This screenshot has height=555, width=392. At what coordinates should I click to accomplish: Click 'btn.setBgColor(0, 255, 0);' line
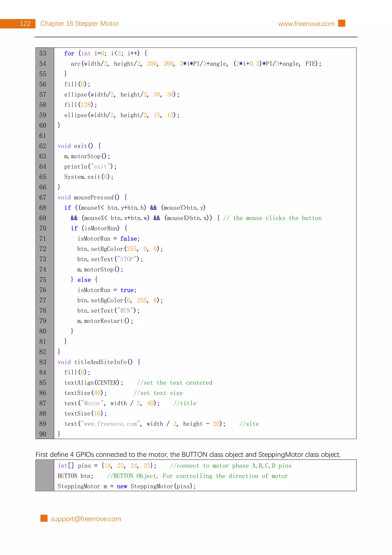pos(120,300)
